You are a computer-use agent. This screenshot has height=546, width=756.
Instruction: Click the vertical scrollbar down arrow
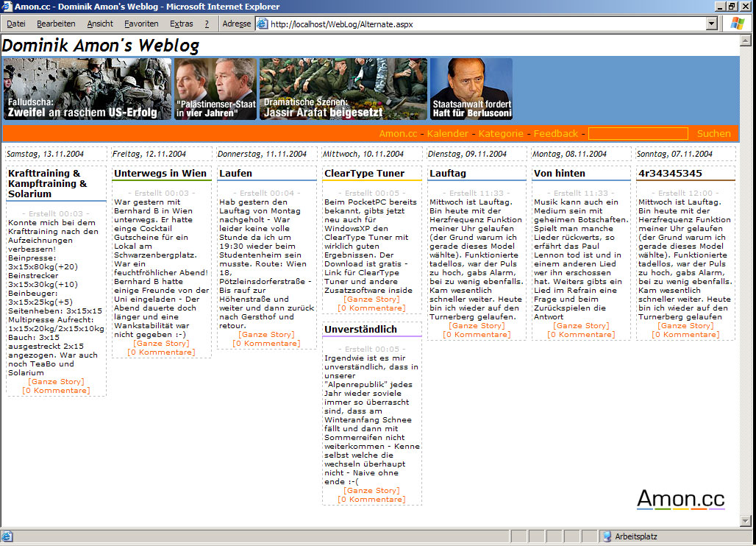click(x=746, y=521)
